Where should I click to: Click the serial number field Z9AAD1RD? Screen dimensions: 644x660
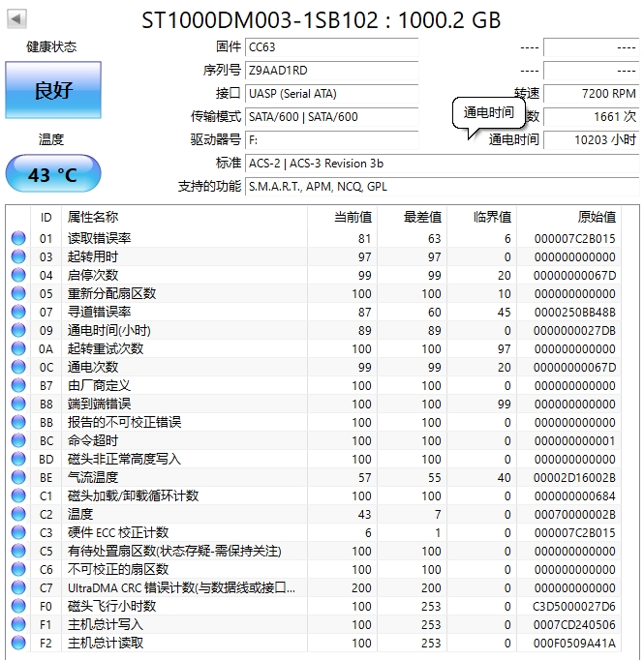pyautogui.click(x=332, y=71)
